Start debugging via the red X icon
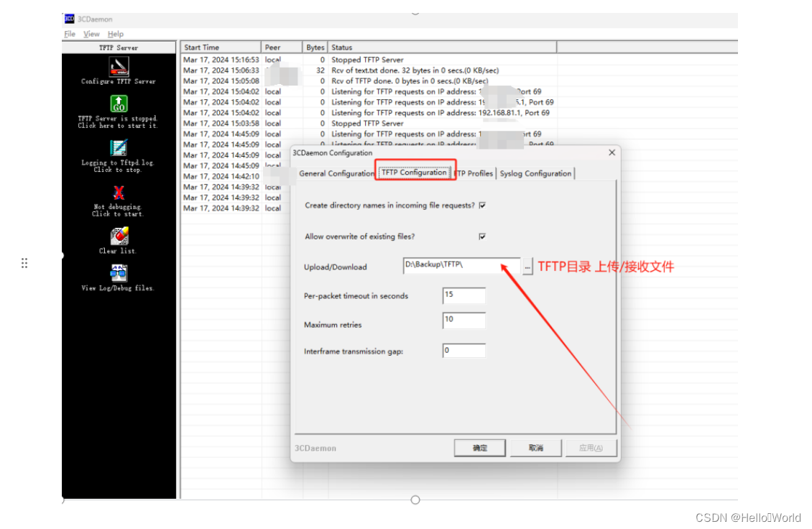 [x=119, y=193]
